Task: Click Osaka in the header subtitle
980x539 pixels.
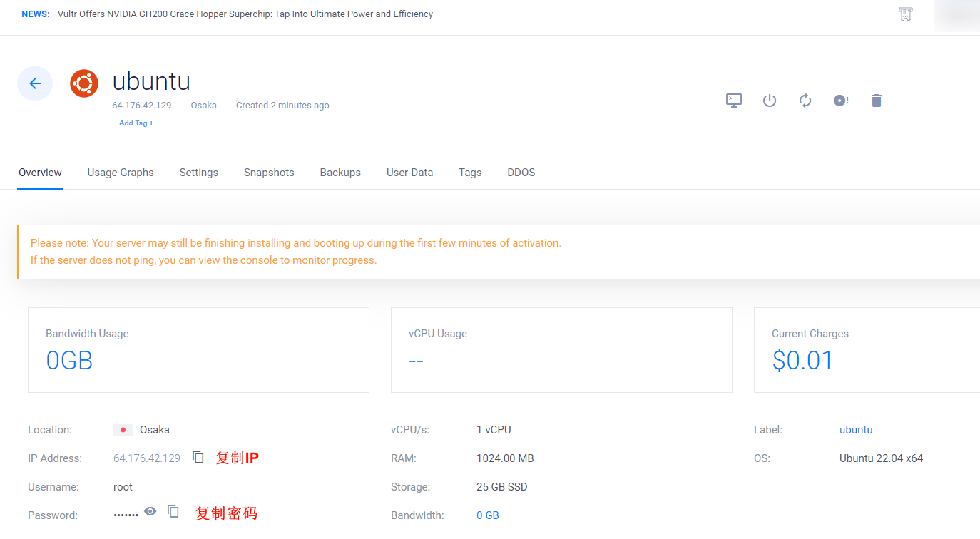Action: pyautogui.click(x=204, y=106)
